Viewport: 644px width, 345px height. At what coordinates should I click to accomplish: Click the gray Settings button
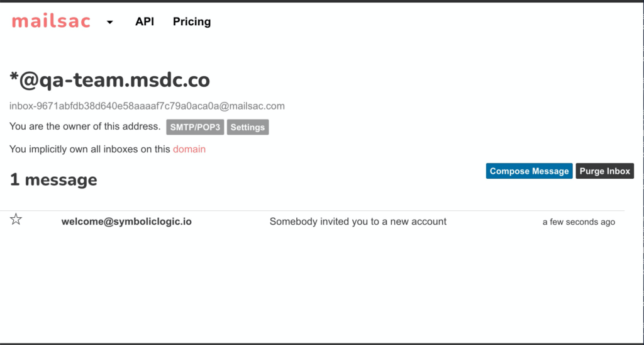248,127
